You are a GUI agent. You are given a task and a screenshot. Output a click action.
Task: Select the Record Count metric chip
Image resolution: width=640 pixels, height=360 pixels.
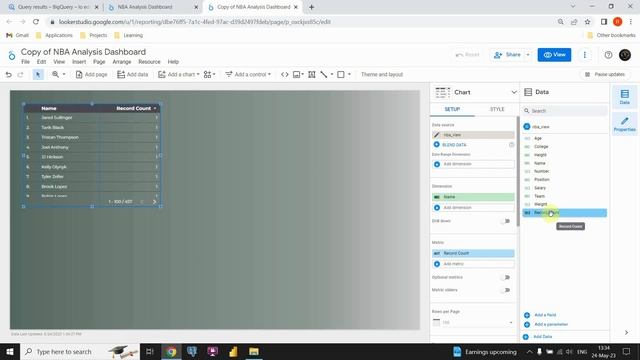coord(473,253)
